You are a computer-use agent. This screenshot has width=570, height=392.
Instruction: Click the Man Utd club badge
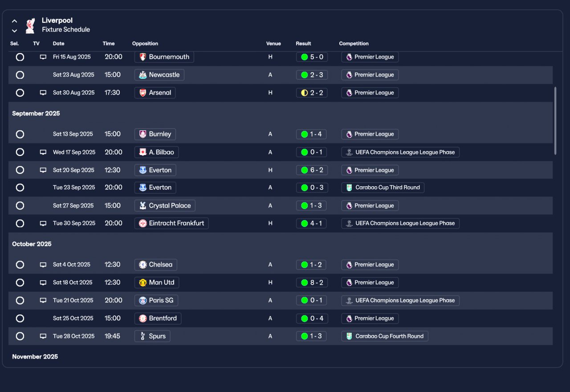(x=143, y=282)
